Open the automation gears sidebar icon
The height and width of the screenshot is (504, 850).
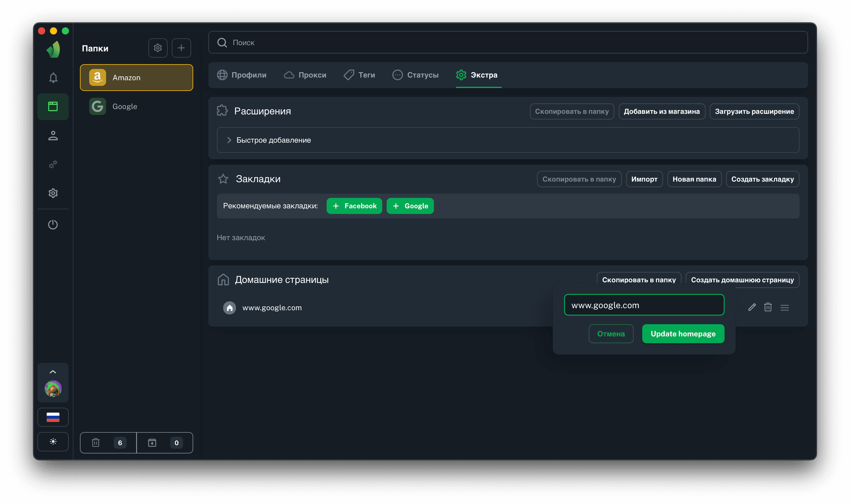pyautogui.click(x=53, y=164)
